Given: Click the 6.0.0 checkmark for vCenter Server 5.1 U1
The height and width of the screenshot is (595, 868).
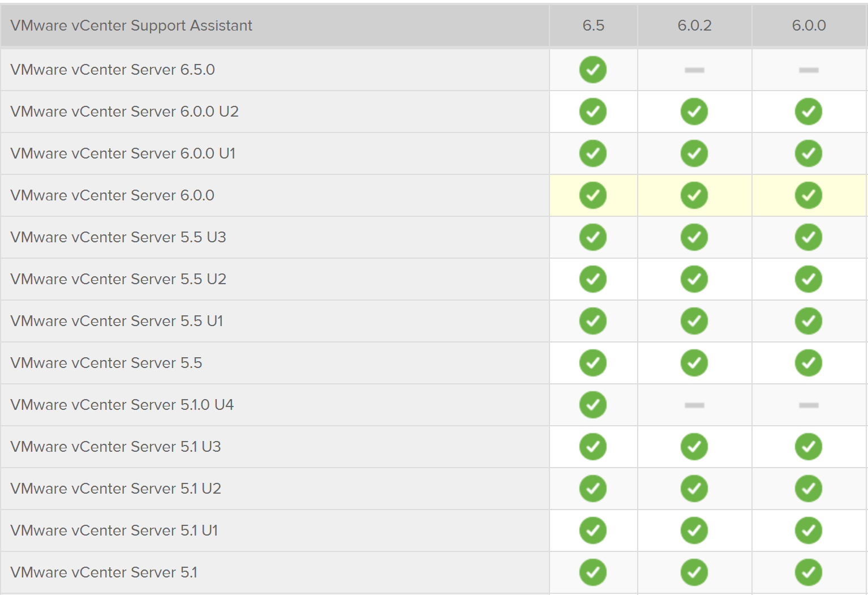Looking at the screenshot, I should pos(809,530).
